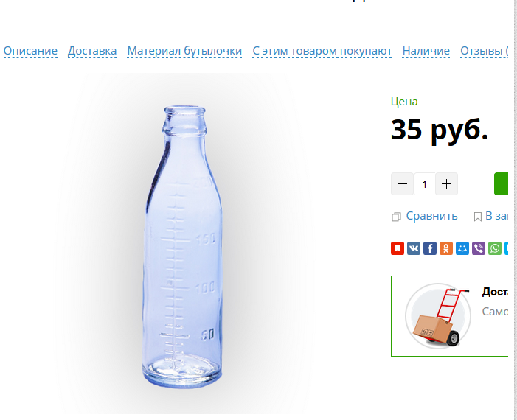This screenshot has height=420, width=517.
Task: Click the bookmark icon beside В закладки
Action: pyautogui.click(x=477, y=217)
